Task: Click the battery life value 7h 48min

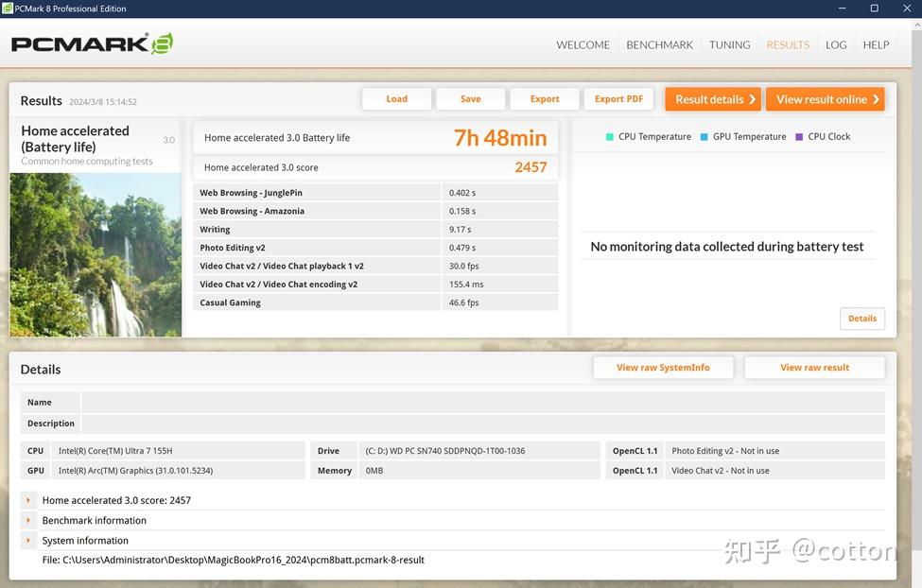Action: pos(500,138)
